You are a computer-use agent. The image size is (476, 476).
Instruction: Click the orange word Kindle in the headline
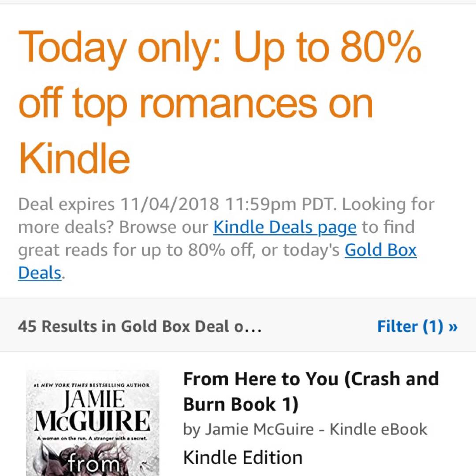point(74,158)
